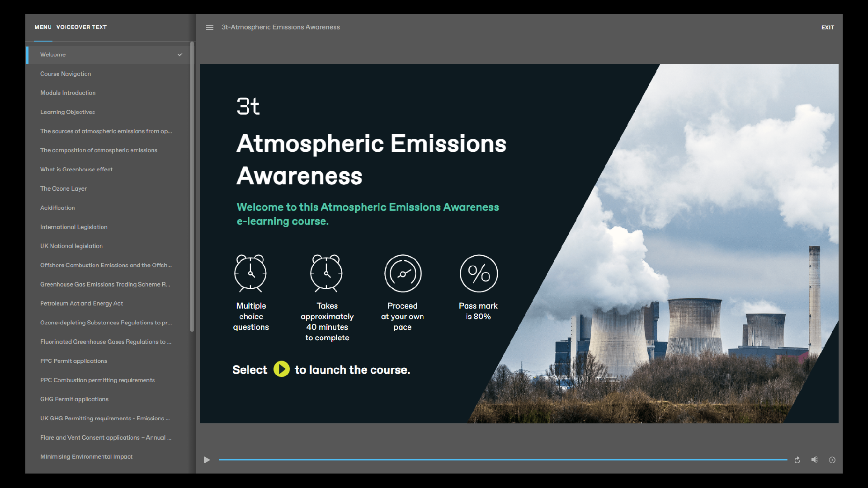Viewport: 868px width, 488px height.
Task: Click the alarm clock icon above Multiple choice questions
Action: pos(250,273)
